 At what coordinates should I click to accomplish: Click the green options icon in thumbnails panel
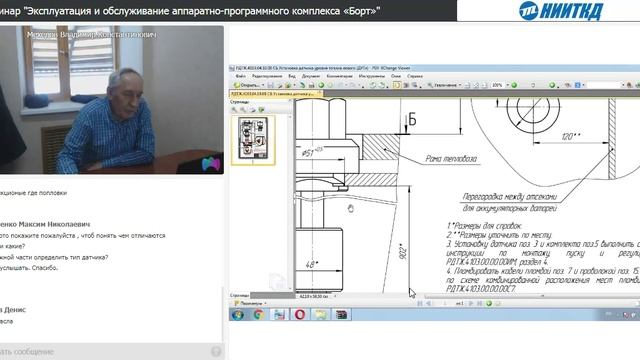click(262, 109)
